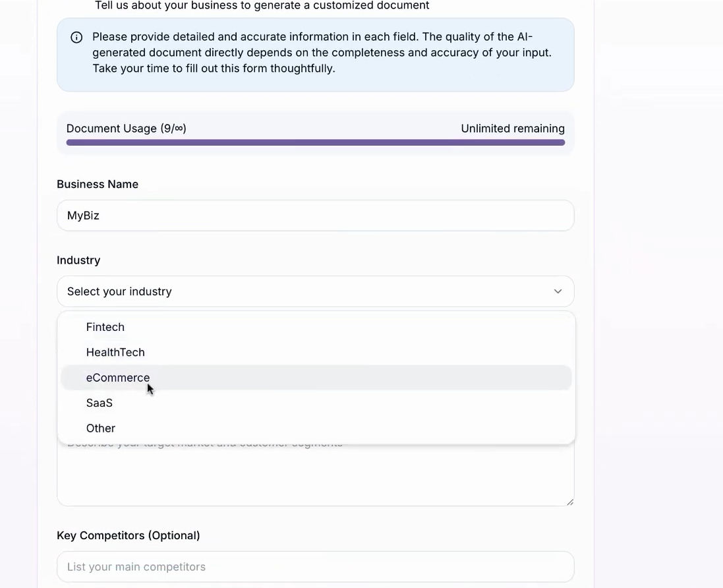The height and width of the screenshot is (588, 723).
Task: Open the Industry dropdown chevron
Action: [x=558, y=291]
